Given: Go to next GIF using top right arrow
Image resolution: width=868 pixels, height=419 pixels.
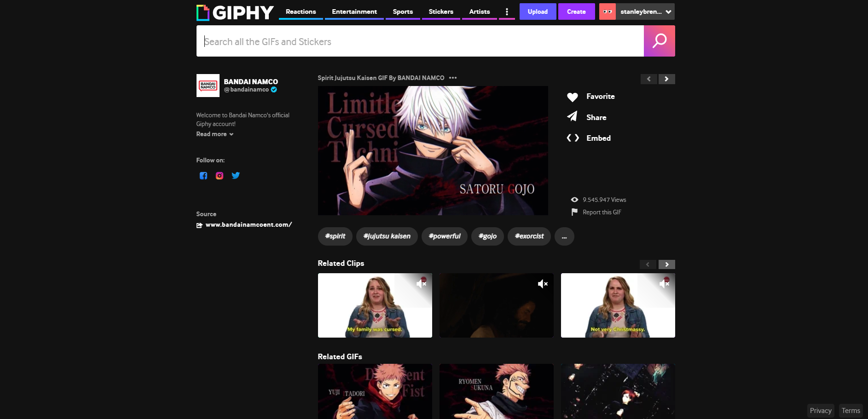Looking at the screenshot, I should point(666,79).
